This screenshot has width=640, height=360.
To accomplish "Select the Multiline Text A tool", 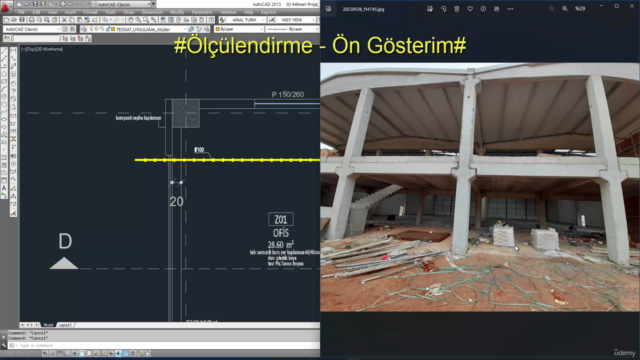I will point(4,188).
